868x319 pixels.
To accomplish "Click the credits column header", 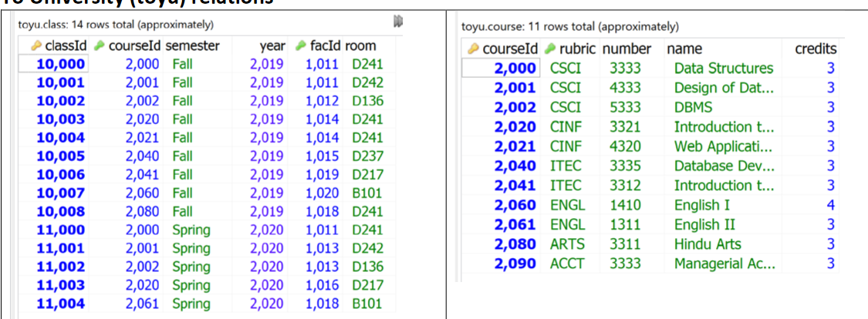I will [816, 49].
